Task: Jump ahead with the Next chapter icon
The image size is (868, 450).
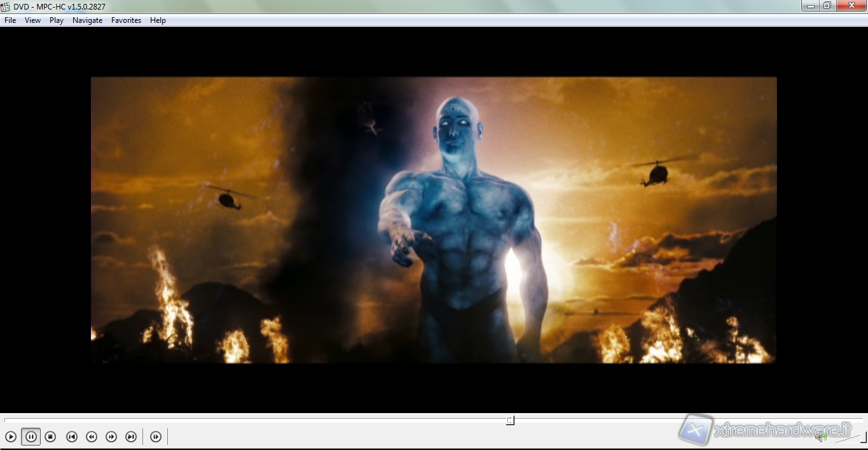Action: pos(131,437)
